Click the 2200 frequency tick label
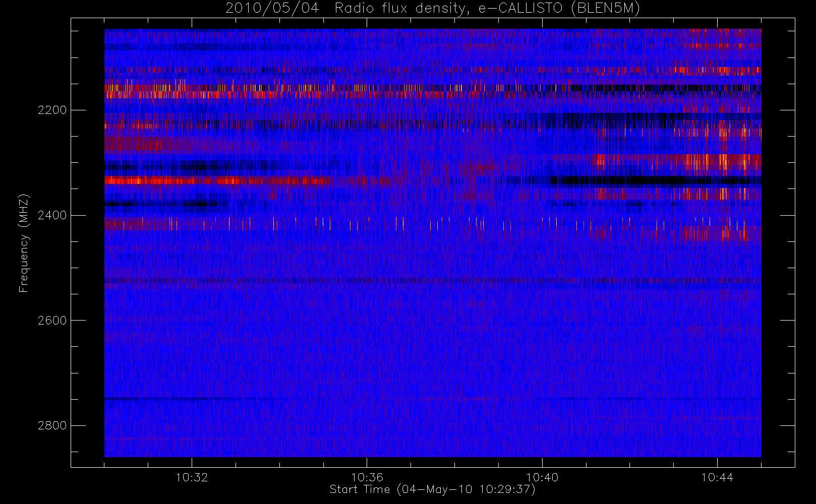Image resolution: width=816 pixels, height=504 pixels. 52,110
